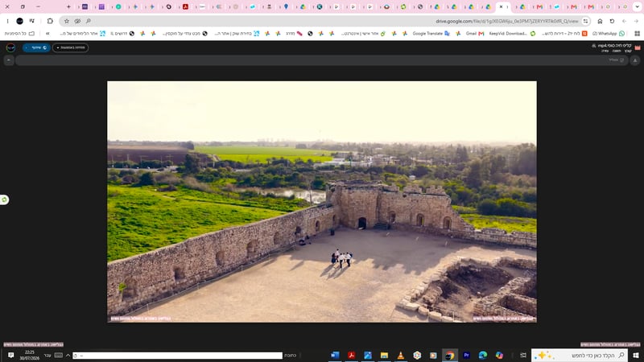The width and height of the screenshot is (644, 362).
Task: Click the round arrow button right of the Drive toolbar
Action: (x=635, y=60)
